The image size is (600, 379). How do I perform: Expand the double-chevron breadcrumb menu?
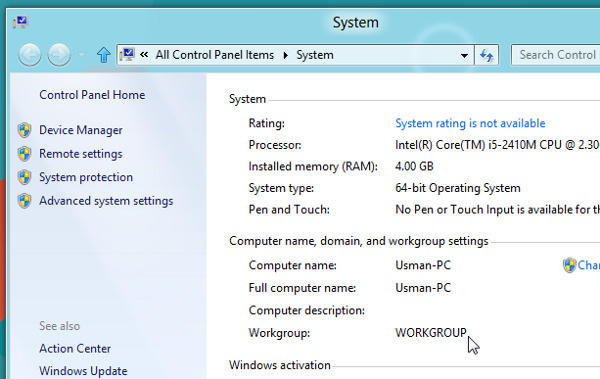[x=144, y=55]
